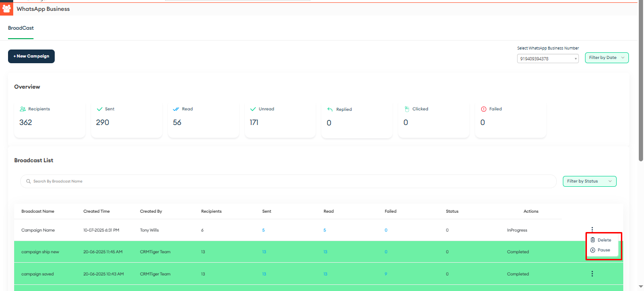
Task: Open the Sent count 5 link for Campaign Name
Action: pos(264,230)
